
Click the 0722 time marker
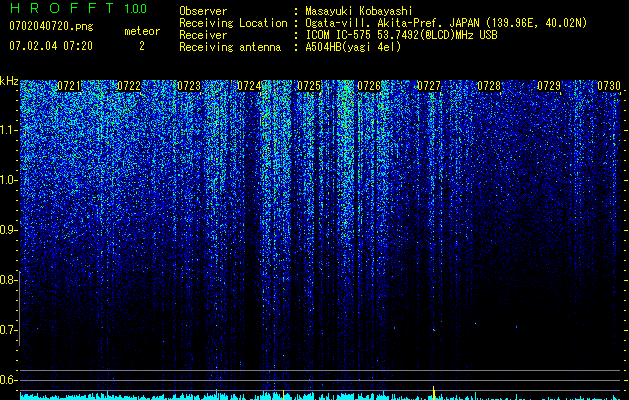coord(129,86)
